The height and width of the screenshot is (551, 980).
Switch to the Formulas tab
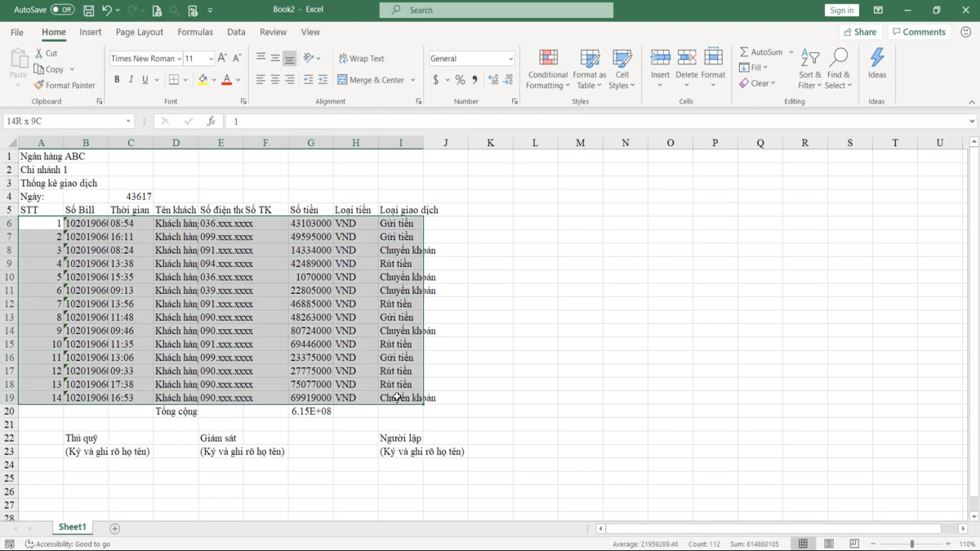tap(195, 33)
